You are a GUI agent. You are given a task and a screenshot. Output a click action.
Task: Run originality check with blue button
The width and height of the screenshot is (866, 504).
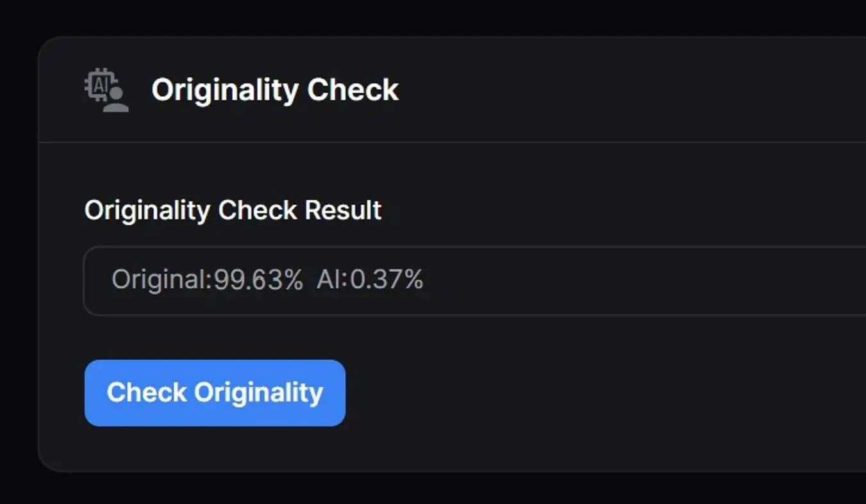pos(215,393)
